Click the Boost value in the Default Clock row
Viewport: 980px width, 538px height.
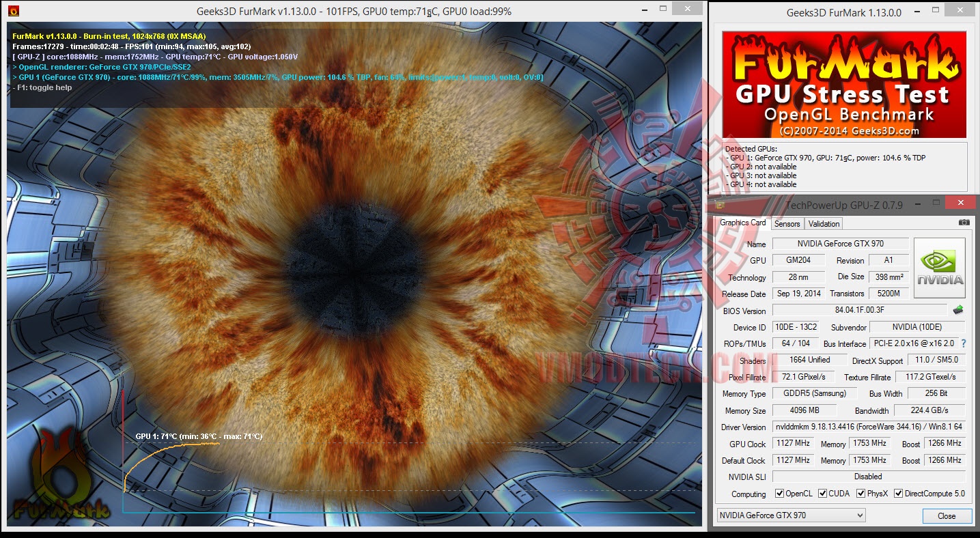pos(944,460)
